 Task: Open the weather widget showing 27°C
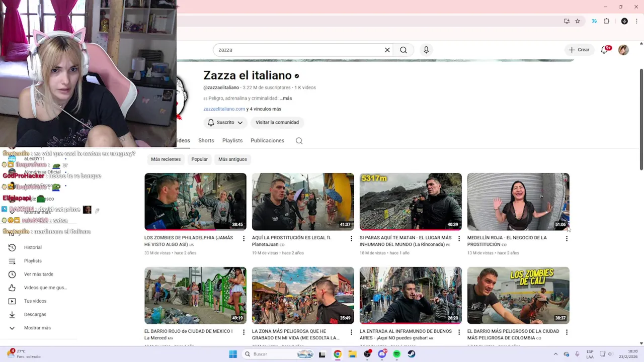(24, 354)
